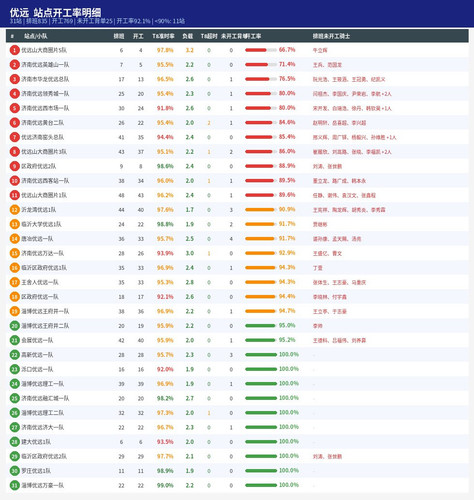Click the 97.8% T8 on-time rate value
This screenshot has width=474, height=500.
pyautogui.click(x=165, y=50)
